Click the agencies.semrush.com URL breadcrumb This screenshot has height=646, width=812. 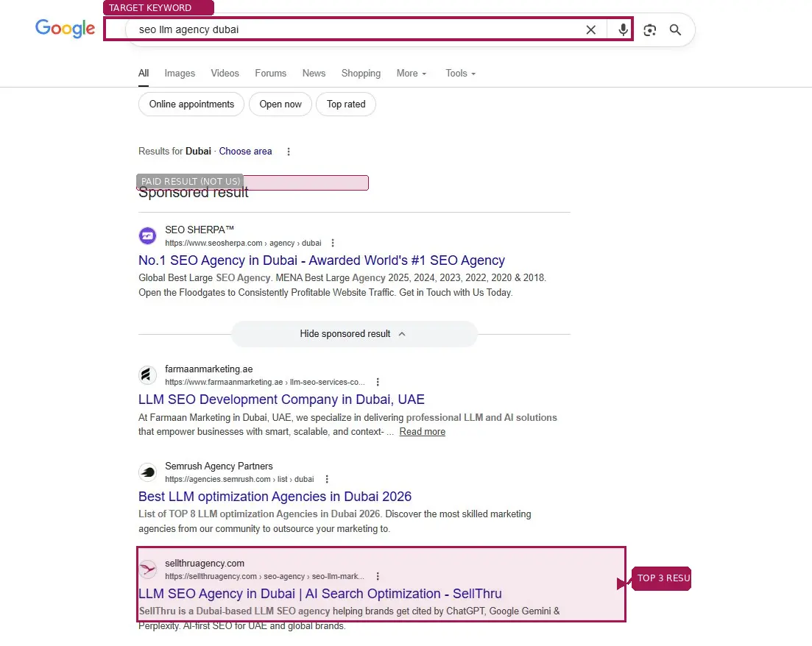239,479
